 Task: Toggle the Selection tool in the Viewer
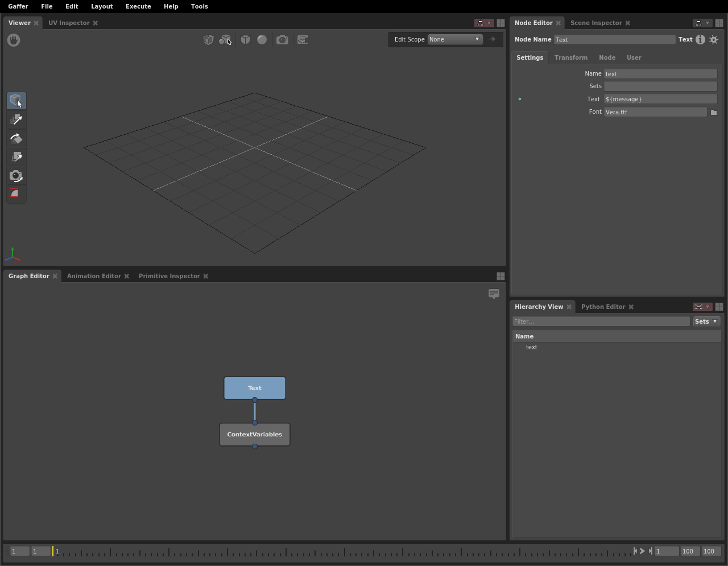(16, 101)
